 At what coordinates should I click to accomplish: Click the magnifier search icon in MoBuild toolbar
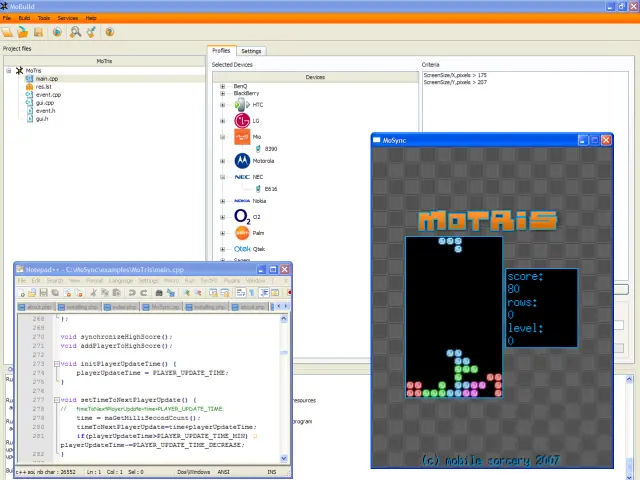(x=75, y=32)
